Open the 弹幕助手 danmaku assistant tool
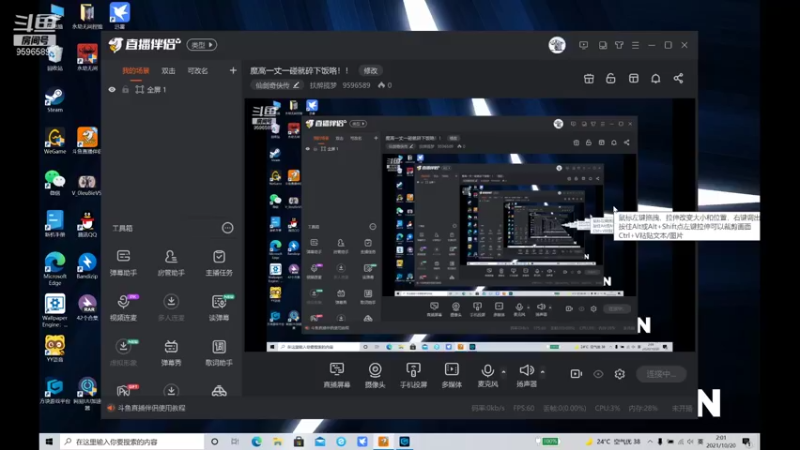 coord(123,263)
